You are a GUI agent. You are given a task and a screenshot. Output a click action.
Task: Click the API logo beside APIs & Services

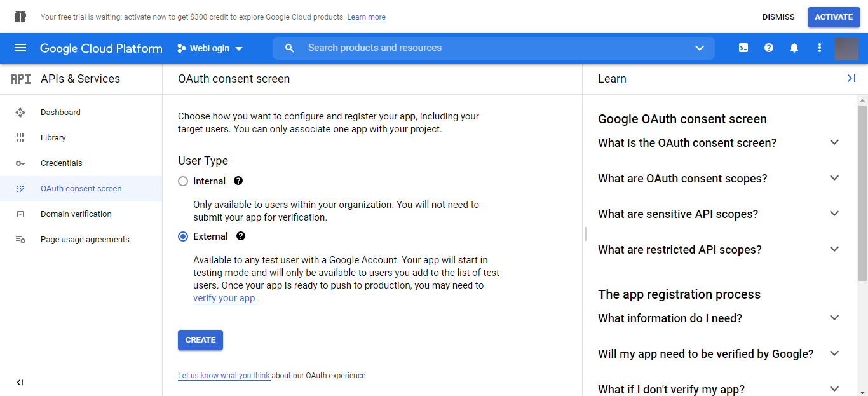click(20, 79)
